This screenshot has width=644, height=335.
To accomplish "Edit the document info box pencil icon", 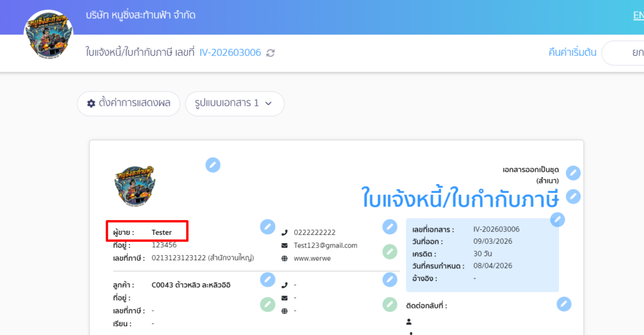I will (x=557, y=219).
